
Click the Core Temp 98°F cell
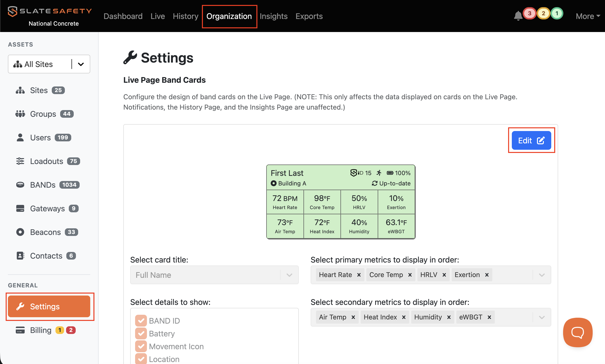click(x=322, y=202)
